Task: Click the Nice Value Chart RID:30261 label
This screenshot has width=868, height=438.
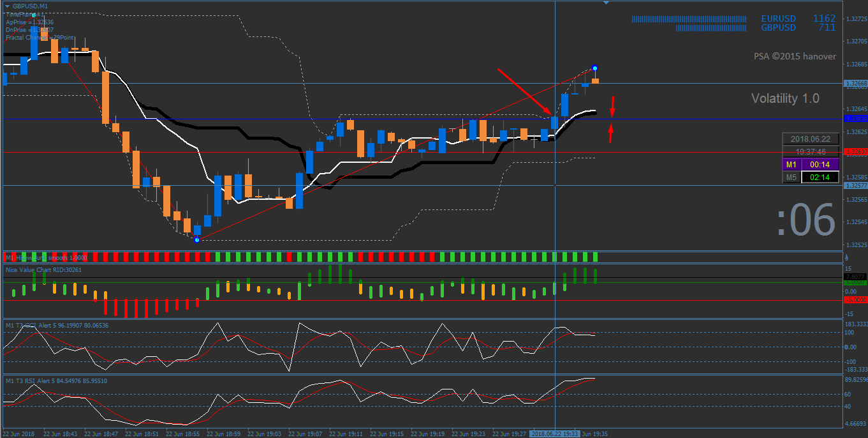Action: click(x=43, y=270)
